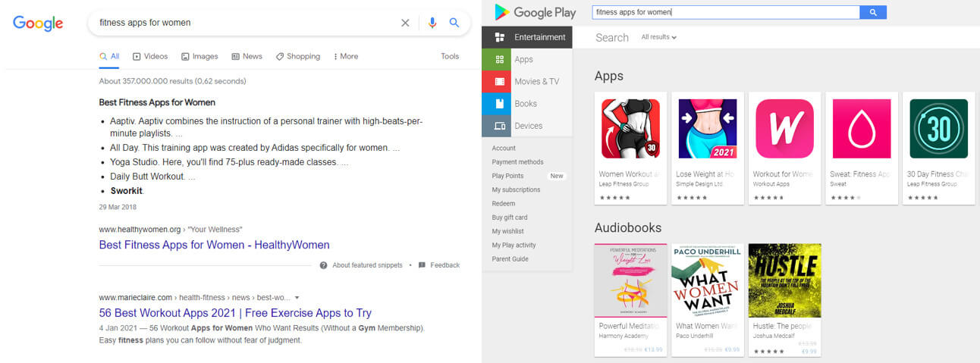This screenshot has width=980, height=363.
Task: Click the Google logo
Action: tap(38, 23)
